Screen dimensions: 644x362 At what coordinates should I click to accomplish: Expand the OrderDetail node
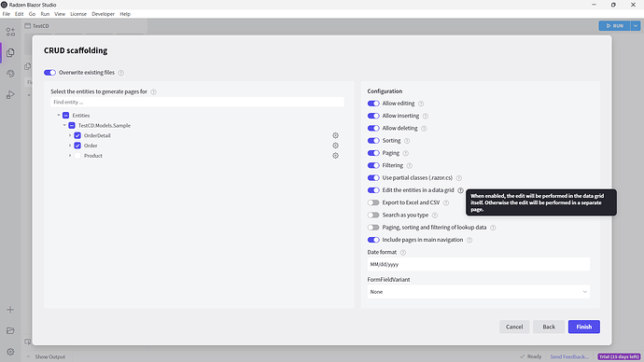70,135
